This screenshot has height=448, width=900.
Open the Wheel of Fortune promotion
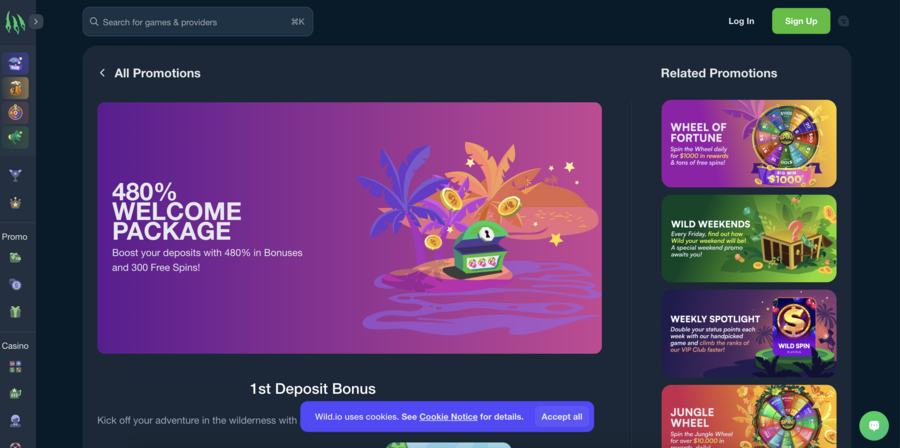pyautogui.click(x=748, y=143)
